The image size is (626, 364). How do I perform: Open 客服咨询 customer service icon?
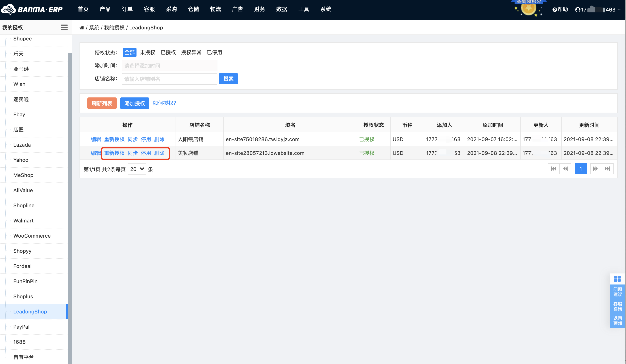tap(618, 306)
